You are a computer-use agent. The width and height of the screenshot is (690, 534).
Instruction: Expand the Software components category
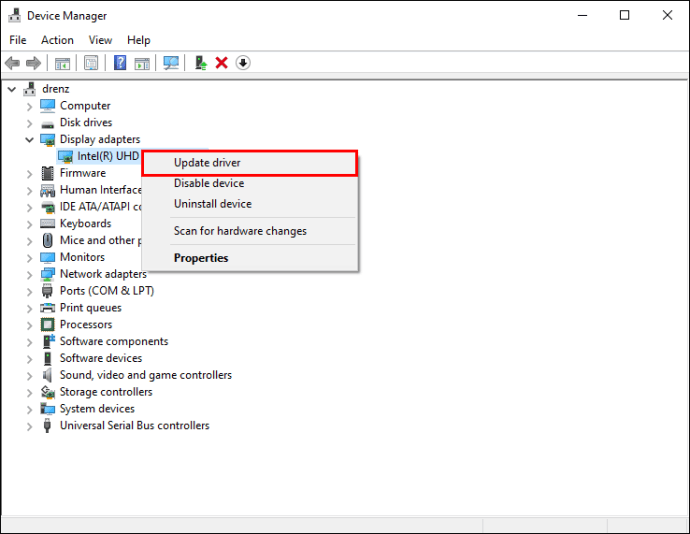pos(29,342)
